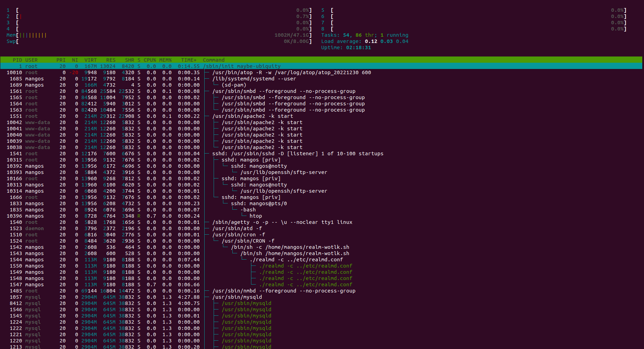
Task: Click the Mem usage meter bar
Action: click(159, 35)
